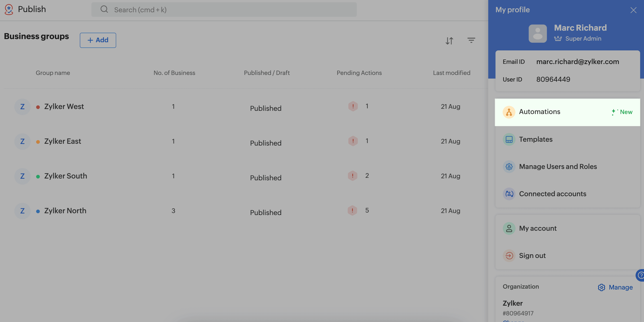This screenshot has height=322, width=644.
Task: Open Connected accounts entry
Action: 567,194
